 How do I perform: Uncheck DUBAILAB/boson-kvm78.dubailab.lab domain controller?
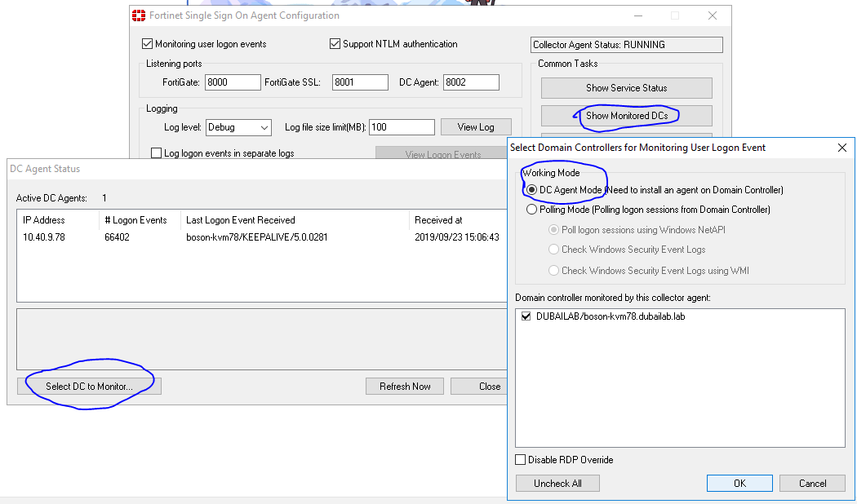526,316
